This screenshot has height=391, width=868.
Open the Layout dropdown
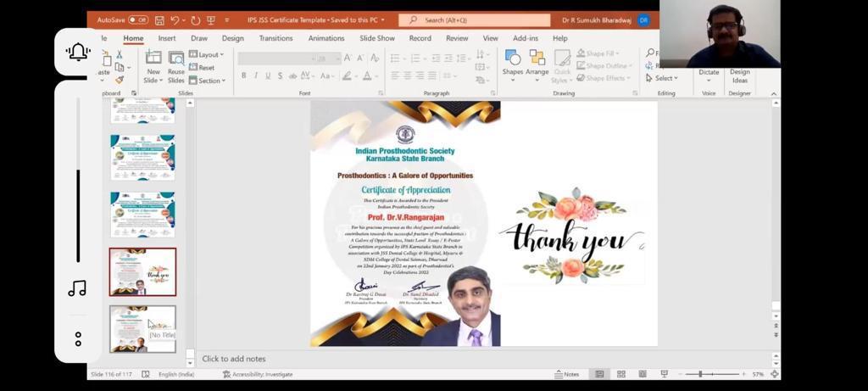point(207,55)
